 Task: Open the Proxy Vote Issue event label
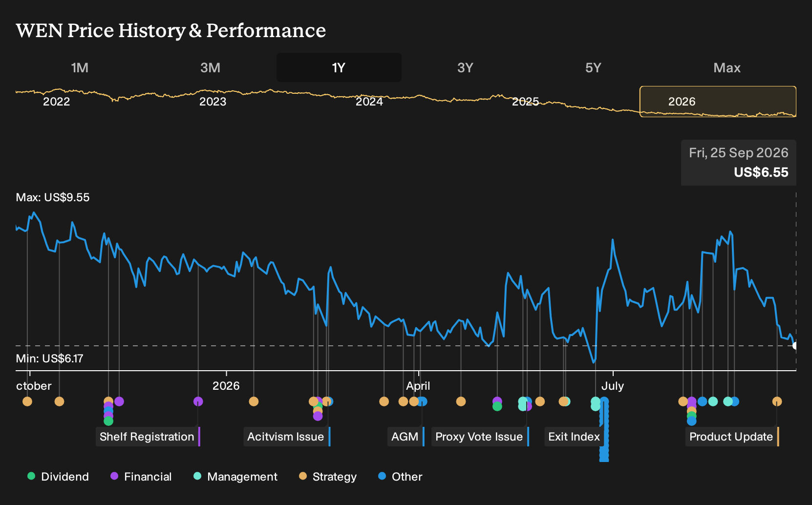(480, 437)
